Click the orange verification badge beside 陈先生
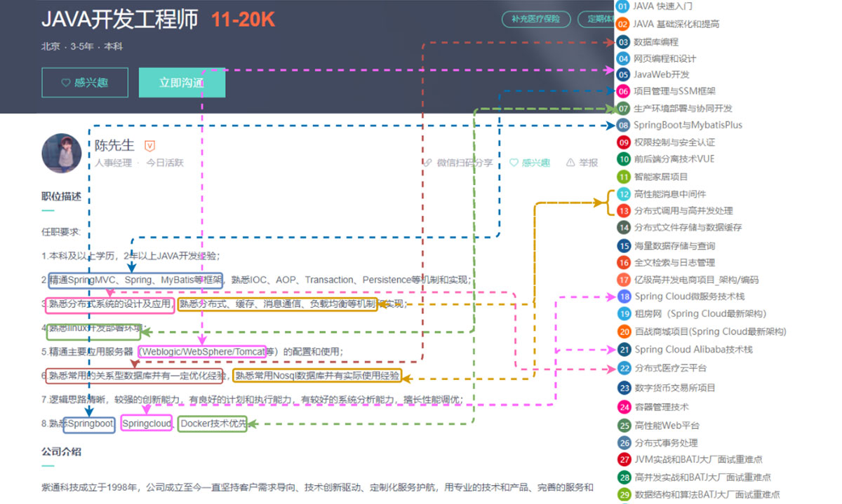 point(149,146)
